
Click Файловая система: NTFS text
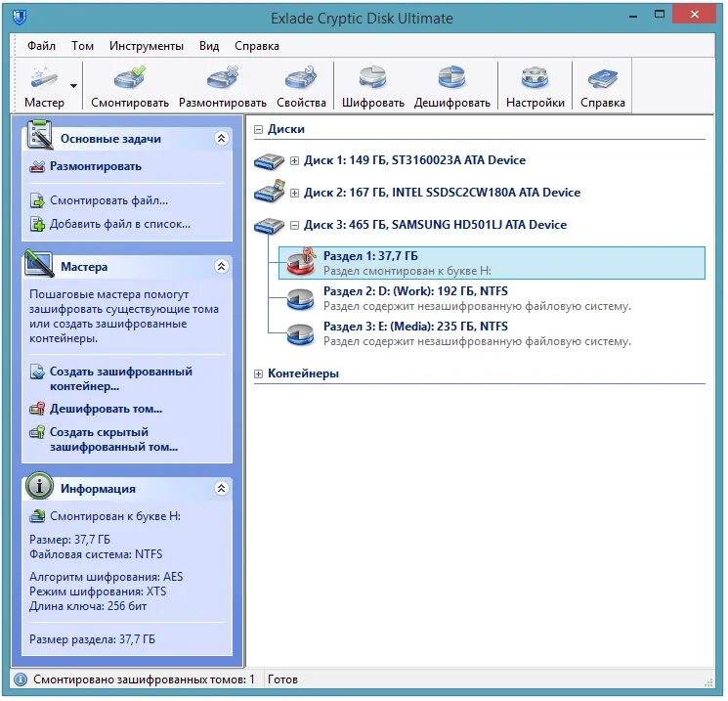tap(96, 554)
